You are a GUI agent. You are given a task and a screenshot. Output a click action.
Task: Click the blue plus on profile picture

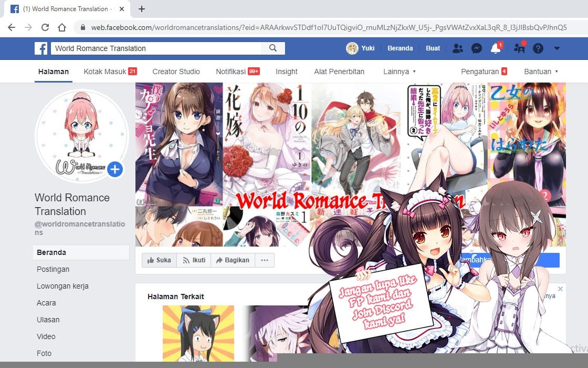[x=115, y=169]
